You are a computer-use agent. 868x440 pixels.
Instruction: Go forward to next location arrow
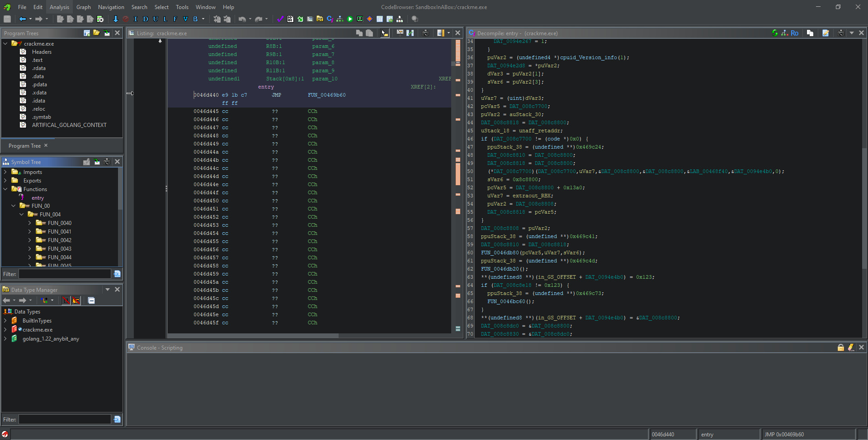(x=39, y=19)
